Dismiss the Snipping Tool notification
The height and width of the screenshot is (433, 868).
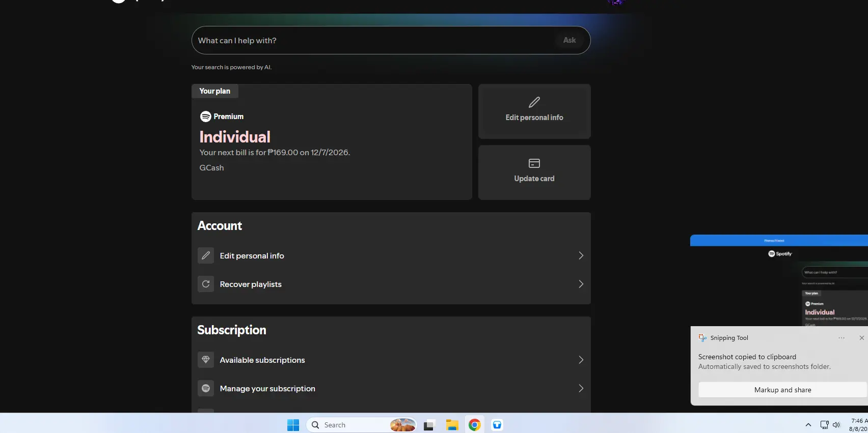[x=861, y=338]
